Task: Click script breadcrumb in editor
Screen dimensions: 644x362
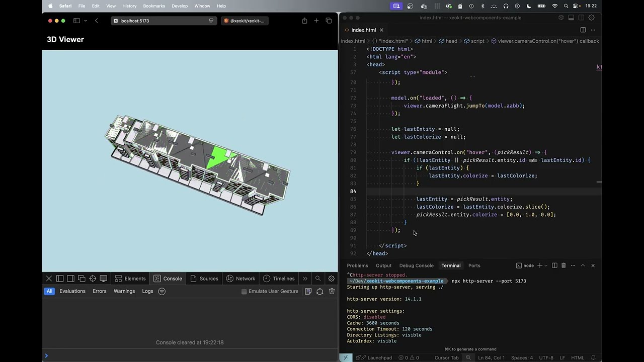Action: pos(474,41)
